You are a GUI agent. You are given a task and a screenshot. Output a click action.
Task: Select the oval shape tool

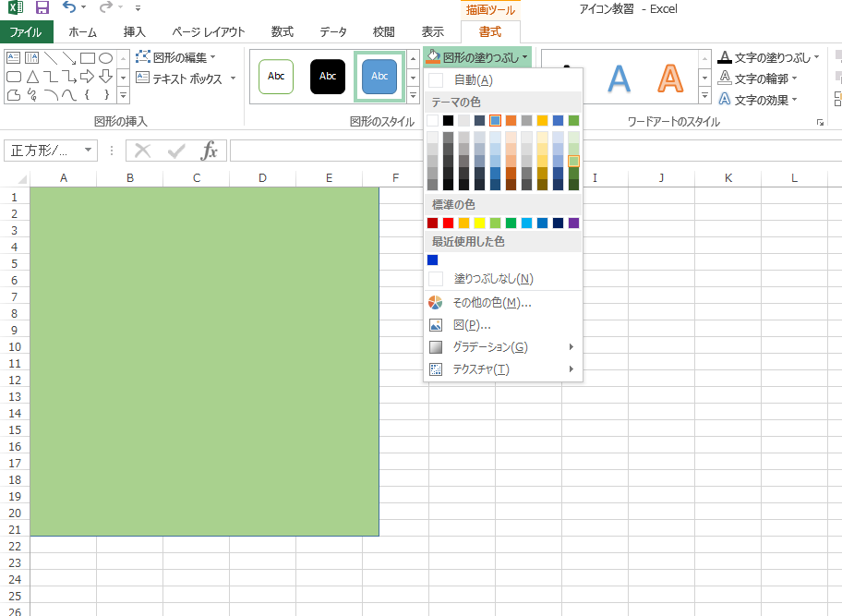pos(106,58)
